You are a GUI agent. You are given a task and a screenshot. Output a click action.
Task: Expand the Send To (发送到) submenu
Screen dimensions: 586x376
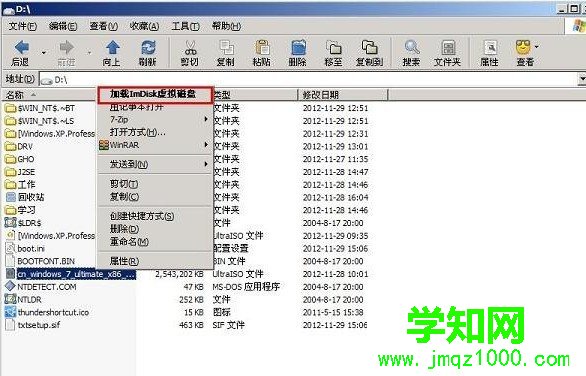155,164
